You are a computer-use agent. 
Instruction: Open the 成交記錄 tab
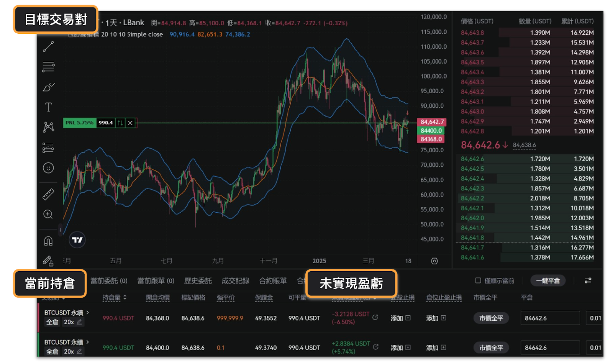235,281
